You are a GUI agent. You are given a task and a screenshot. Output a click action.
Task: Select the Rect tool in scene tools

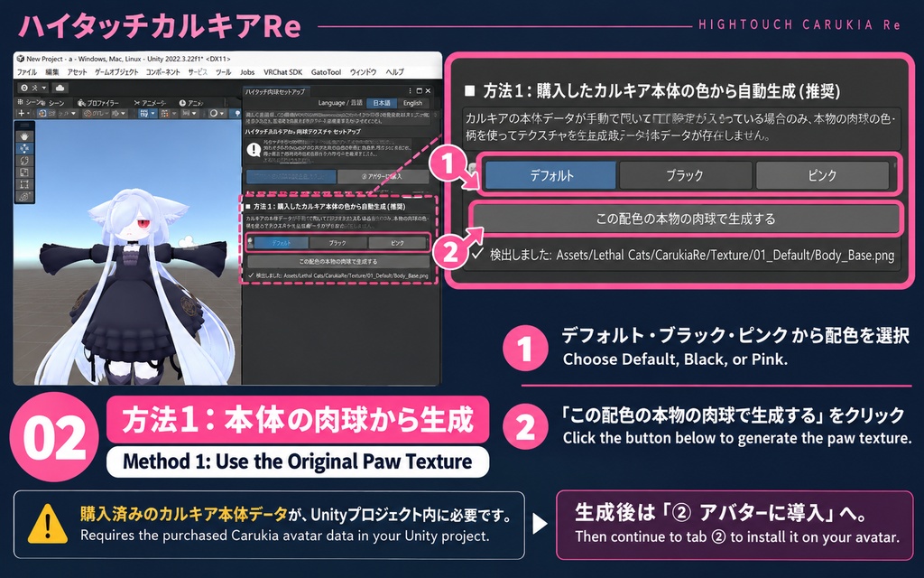tap(24, 184)
